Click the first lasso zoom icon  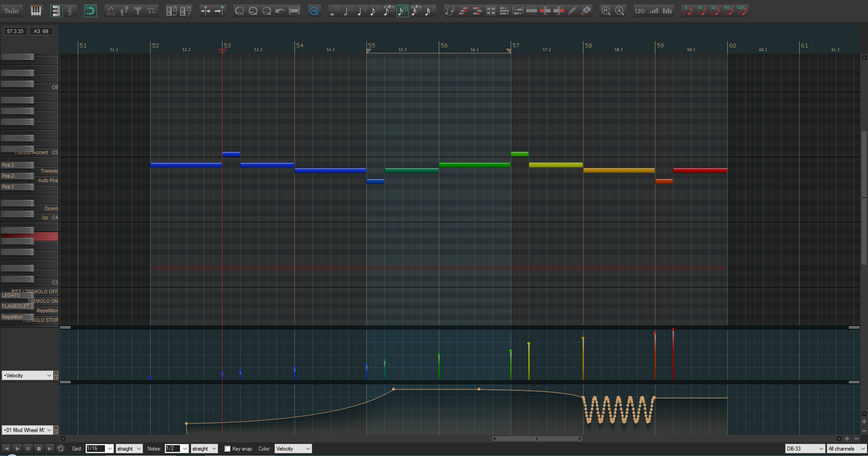[x=239, y=10]
